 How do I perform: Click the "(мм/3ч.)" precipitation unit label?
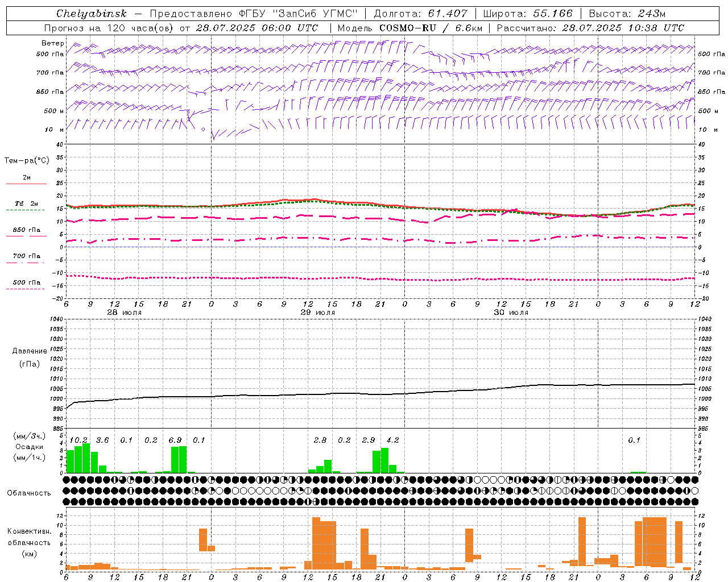[x=30, y=436]
